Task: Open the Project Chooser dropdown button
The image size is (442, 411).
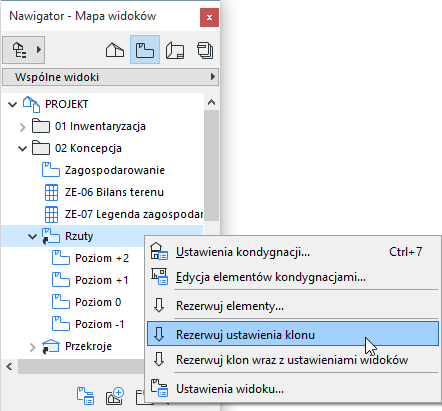Action: [23, 50]
